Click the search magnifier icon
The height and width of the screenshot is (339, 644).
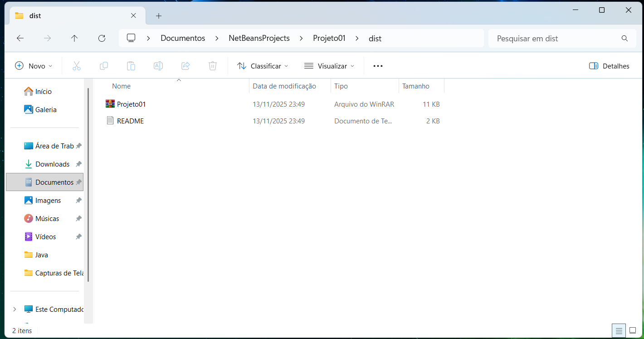click(624, 39)
